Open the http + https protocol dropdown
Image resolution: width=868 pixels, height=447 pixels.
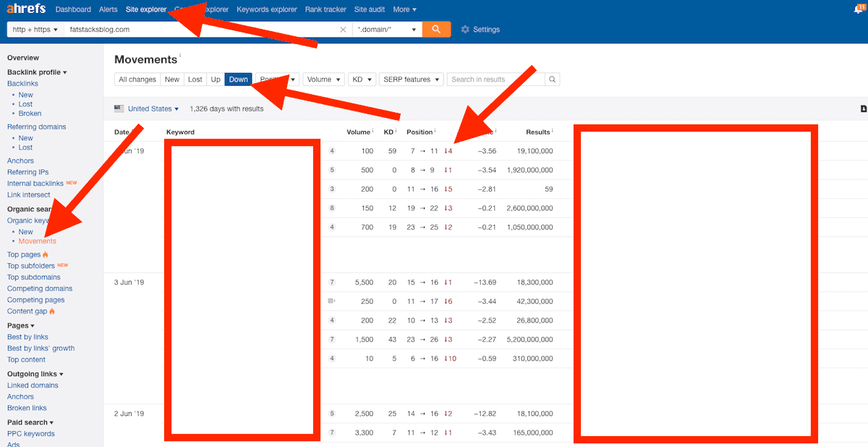(35, 30)
